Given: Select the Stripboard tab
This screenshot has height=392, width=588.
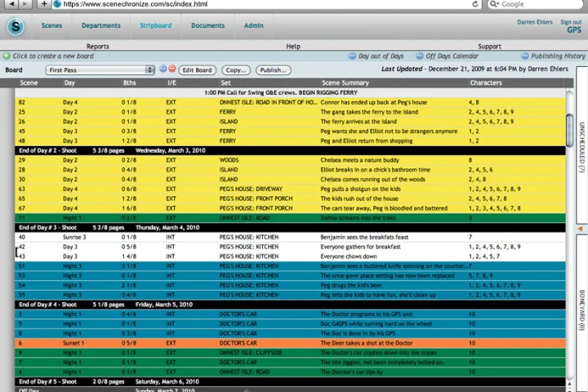Looking at the screenshot, I should click(156, 25).
